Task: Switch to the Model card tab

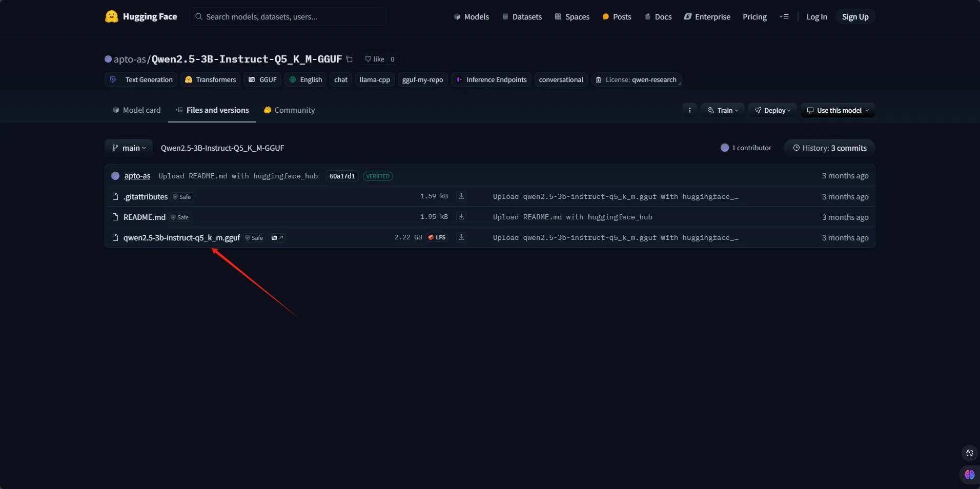Action: [x=136, y=110]
